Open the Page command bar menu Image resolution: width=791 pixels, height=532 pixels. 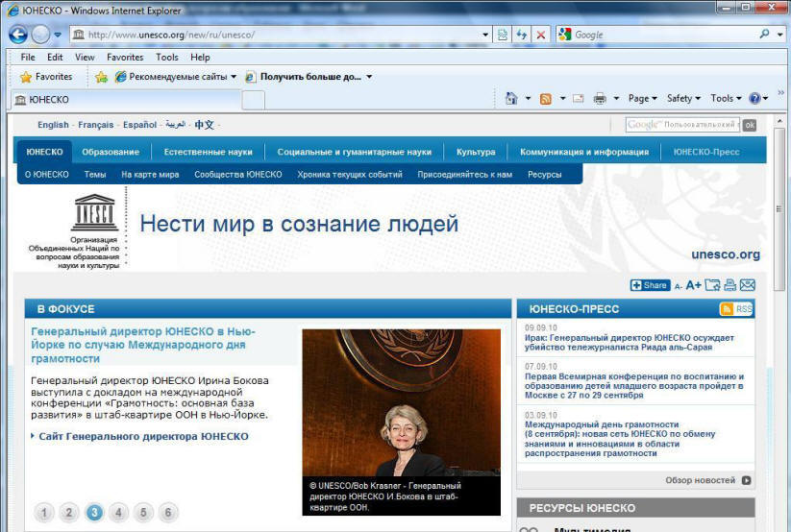[x=642, y=98]
